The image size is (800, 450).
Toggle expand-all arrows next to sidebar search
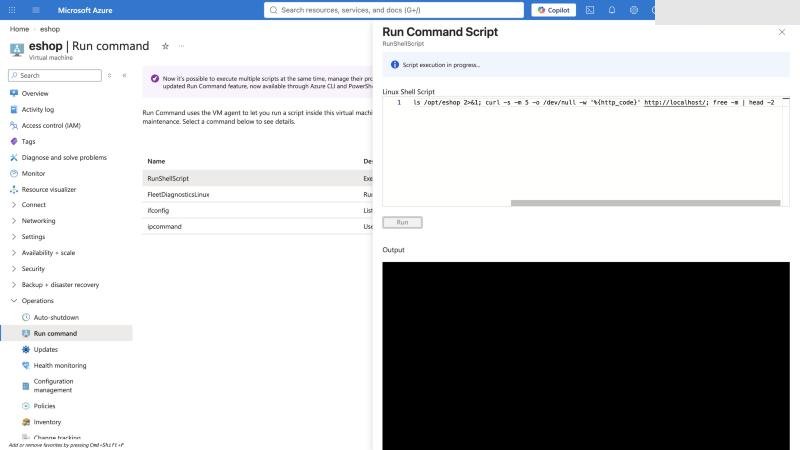(x=110, y=76)
